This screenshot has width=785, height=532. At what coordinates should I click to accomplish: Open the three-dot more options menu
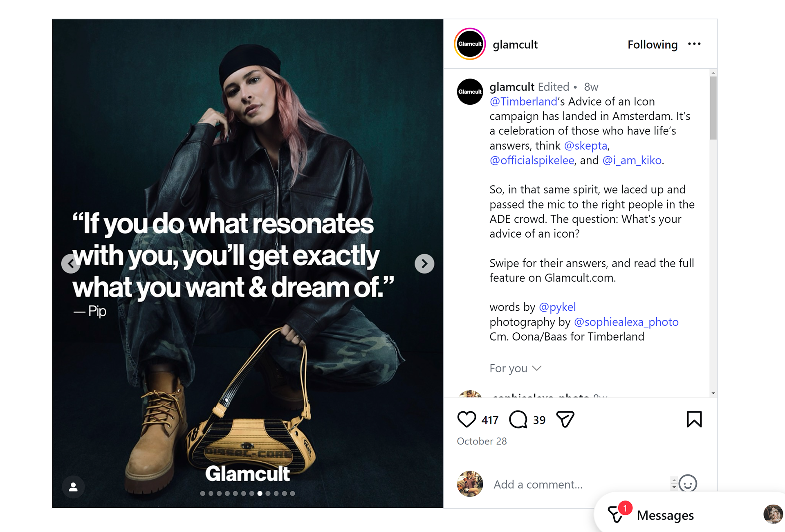(694, 44)
